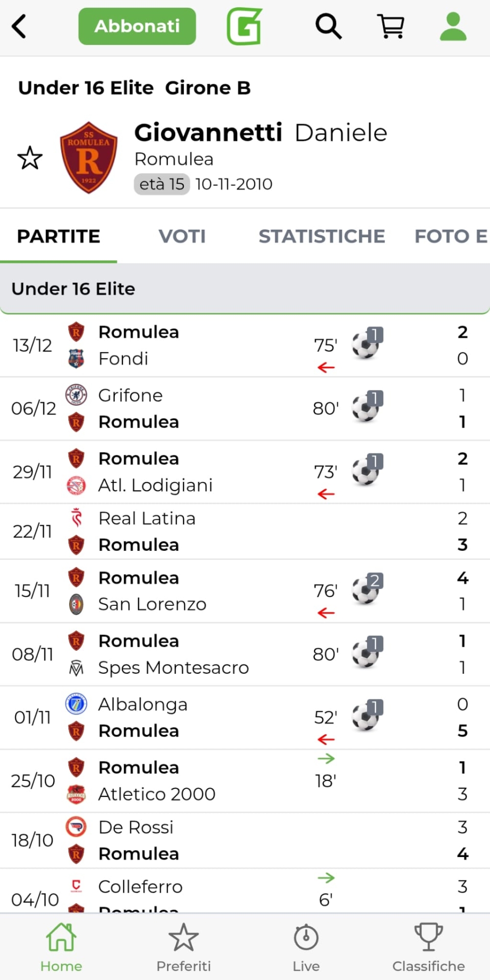
Task: Open Preferiti in bottom navigation
Action: [x=184, y=947]
